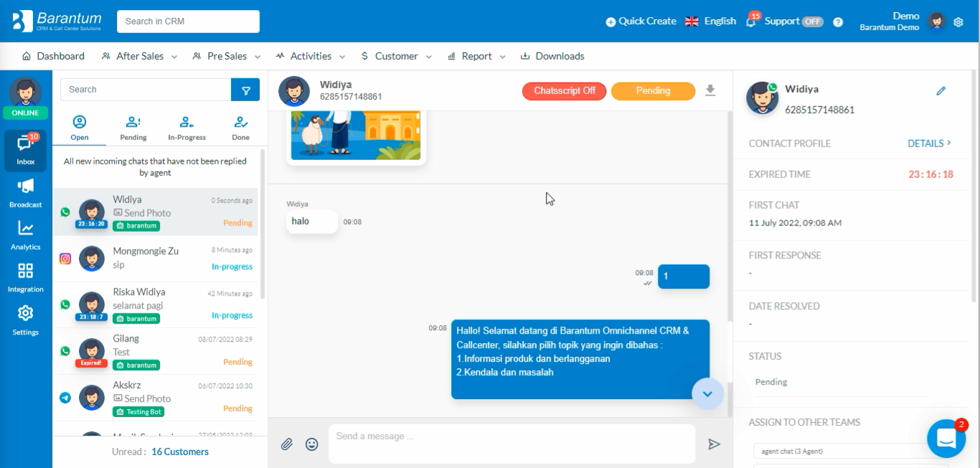The width and height of the screenshot is (980, 468).
Task: Open Gilang chat
Action: coord(156,352)
